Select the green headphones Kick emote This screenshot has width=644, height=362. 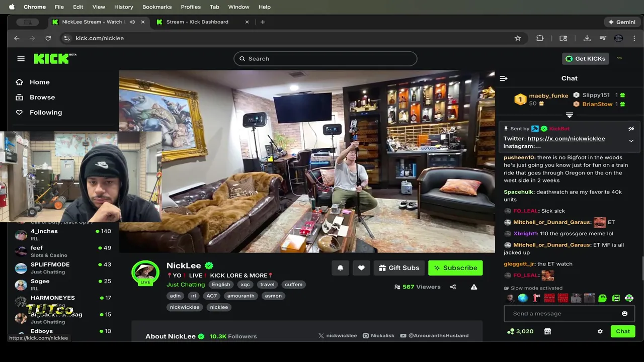click(x=629, y=298)
